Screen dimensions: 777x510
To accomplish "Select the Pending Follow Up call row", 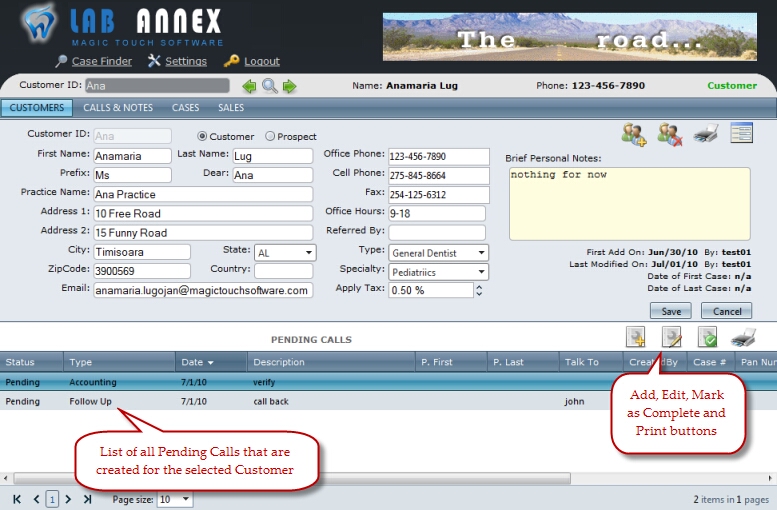I will [388, 401].
